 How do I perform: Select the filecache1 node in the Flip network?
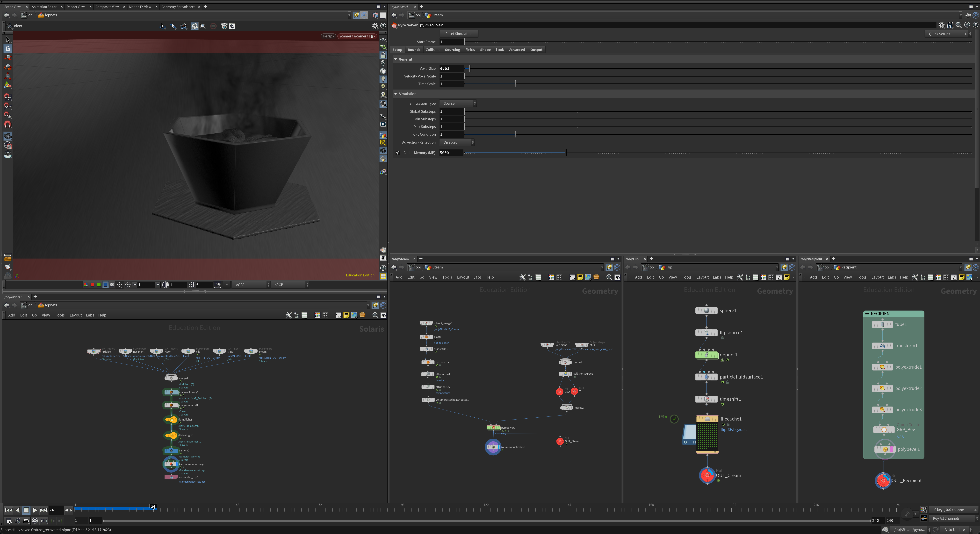pyautogui.click(x=707, y=434)
